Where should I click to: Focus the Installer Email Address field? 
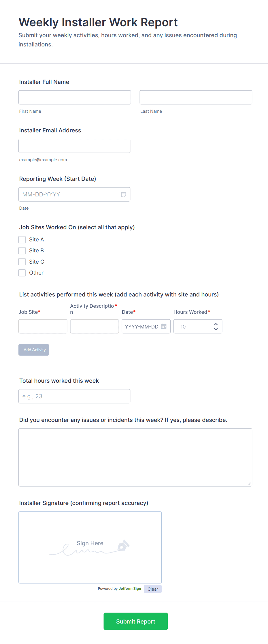[x=74, y=146]
